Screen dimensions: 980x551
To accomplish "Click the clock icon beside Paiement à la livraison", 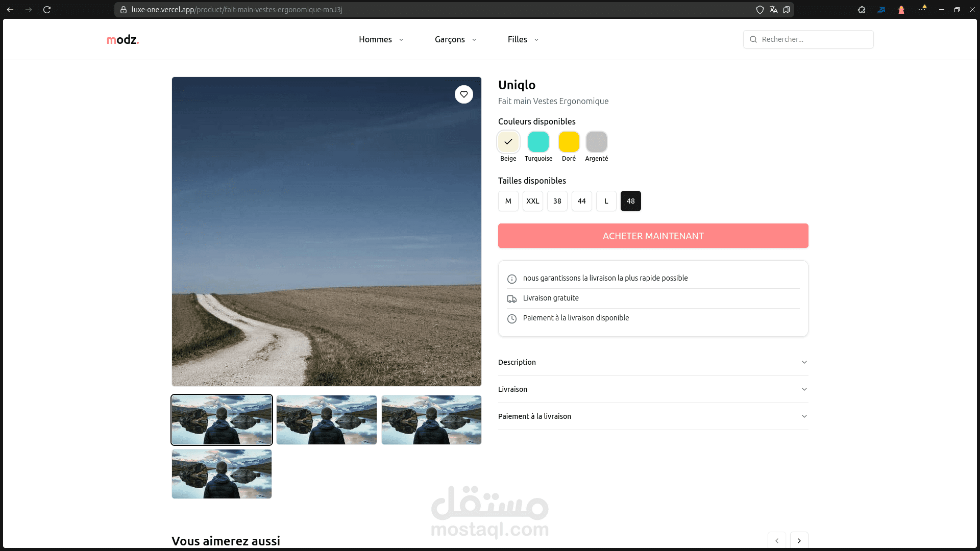I will click(x=511, y=319).
